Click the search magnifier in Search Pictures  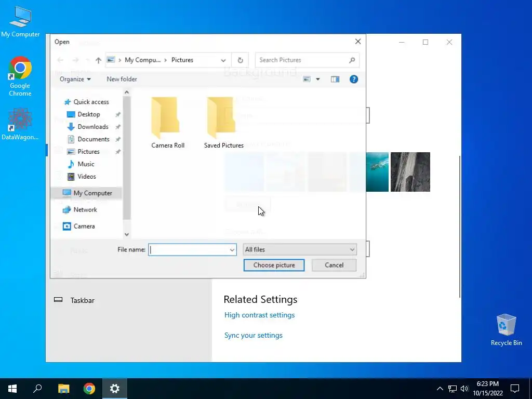click(x=352, y=60)
